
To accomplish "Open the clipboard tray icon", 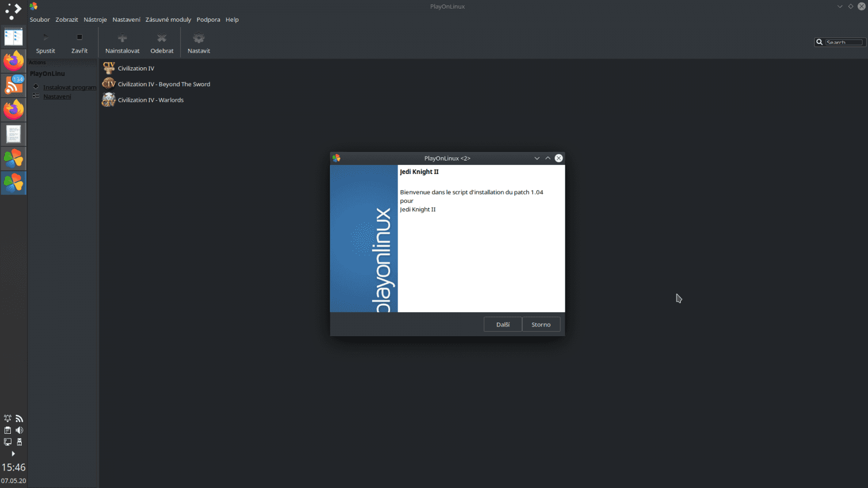I will 8,430.
